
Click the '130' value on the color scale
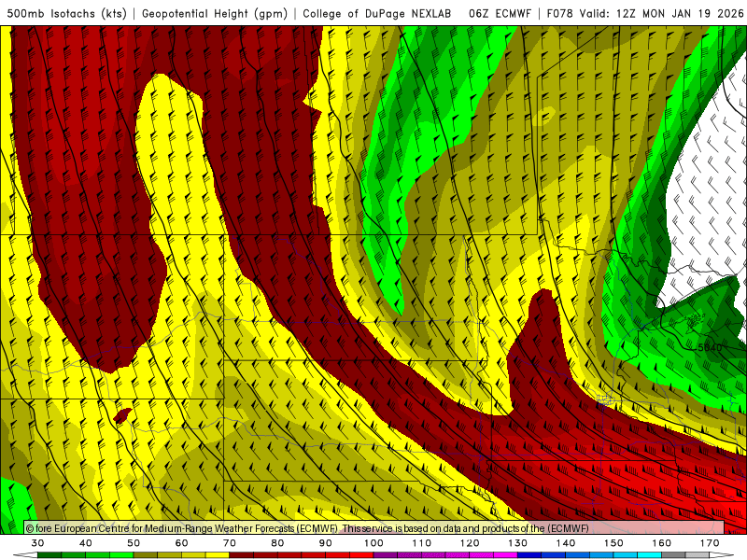(518, 543)
